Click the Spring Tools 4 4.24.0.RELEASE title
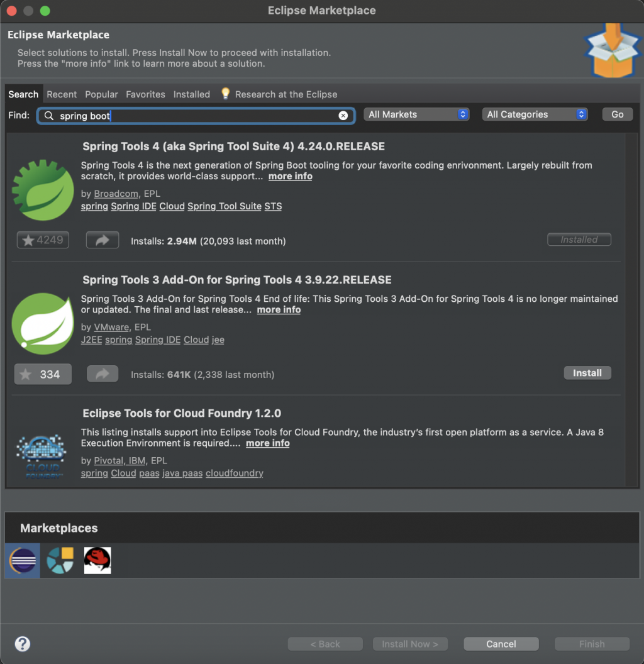644x664 pixels. pos(233,147)
